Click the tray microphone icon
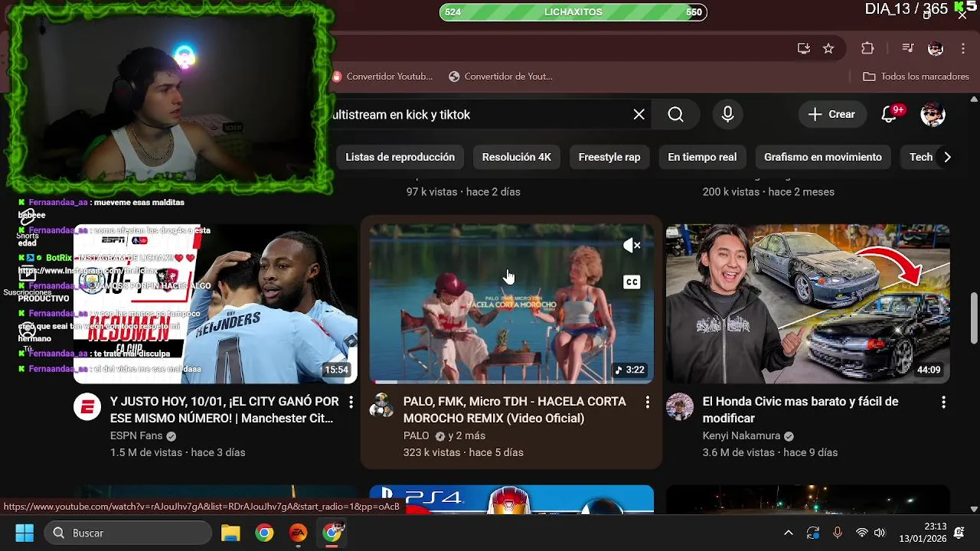This screenshot has height=551, width=980. [837, 533]
